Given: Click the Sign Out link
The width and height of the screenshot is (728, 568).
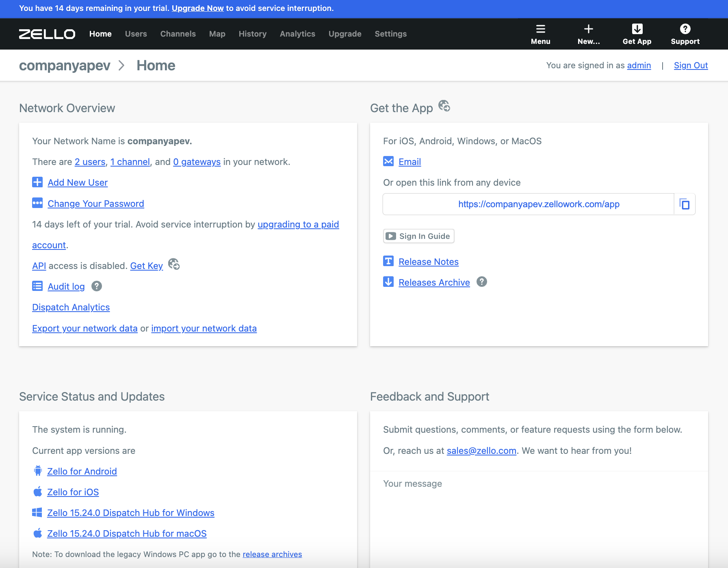Looking at the screenshot, I should [691, 65].
